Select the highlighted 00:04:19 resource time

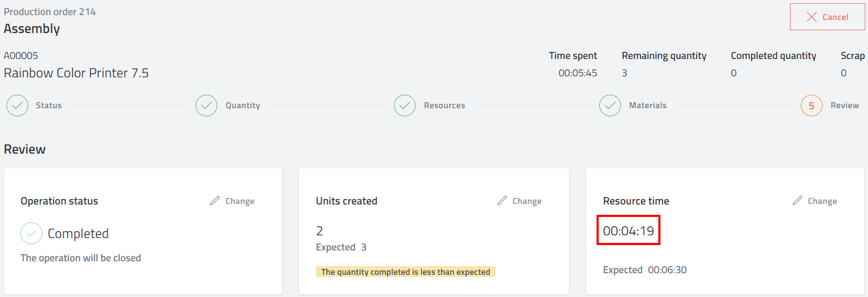click(629, 230)
